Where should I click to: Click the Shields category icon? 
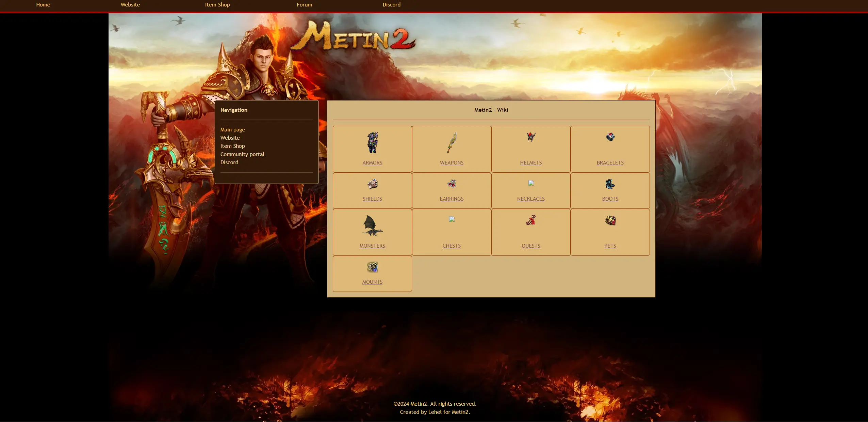[372, 184]
